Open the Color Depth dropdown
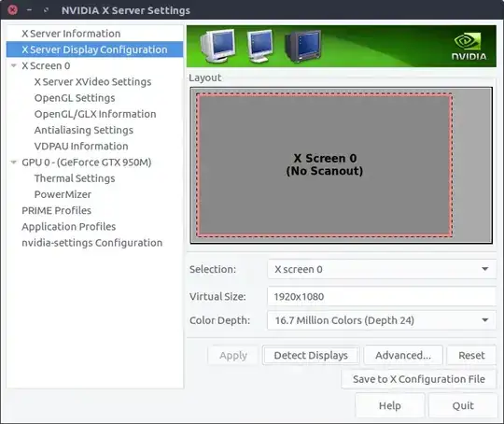Viewport: 504px width, 424px height. [x=382, y=320]
